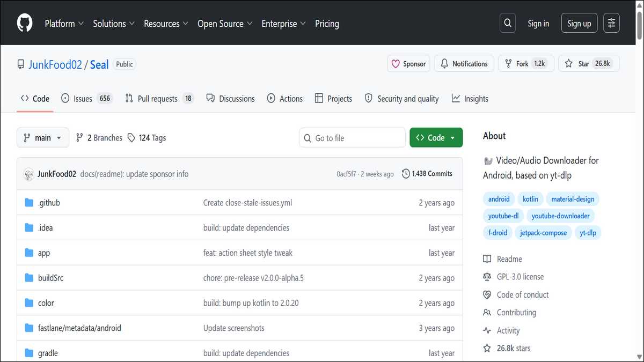Expand the Solutions menu
The width and height of the screenshot is (644, 362).
(x=114, y=24)
